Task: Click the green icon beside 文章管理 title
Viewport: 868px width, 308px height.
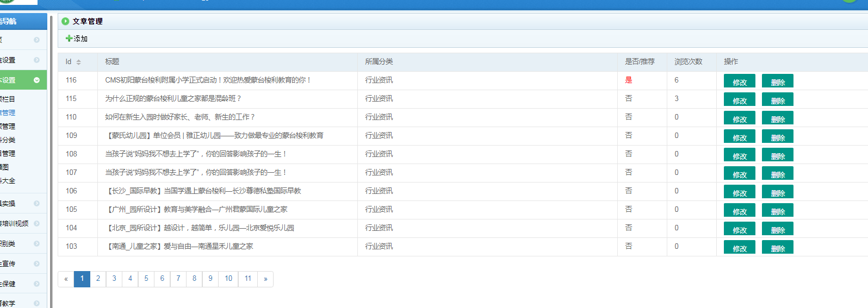Action: pos(65,21)
